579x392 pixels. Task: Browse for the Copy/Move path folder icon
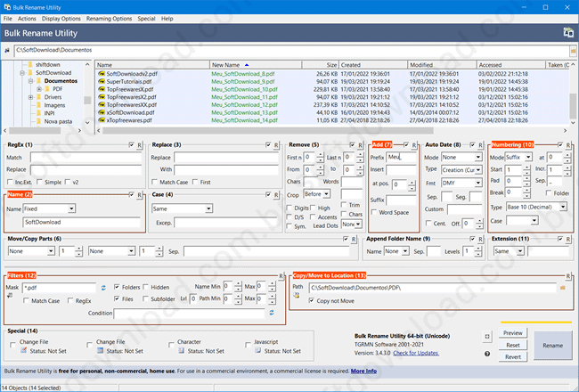(563, 288)
